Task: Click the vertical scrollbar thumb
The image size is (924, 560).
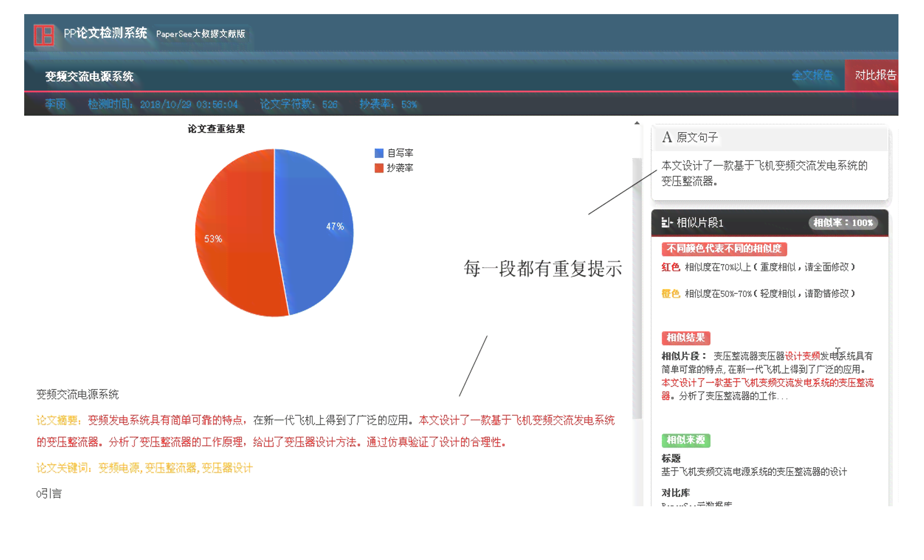Action: click(x=637, y=288)
